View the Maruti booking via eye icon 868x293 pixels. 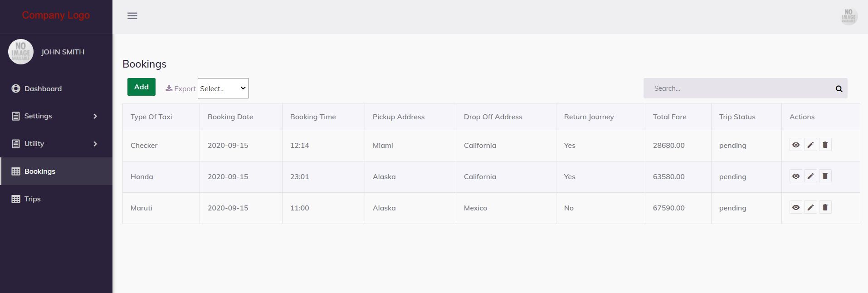tap(796, 208)
